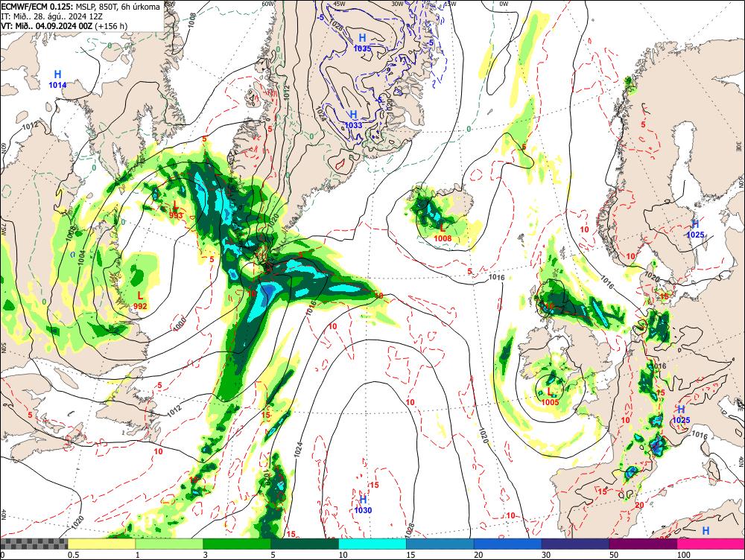
Task: Click the legend tick value '100'
Action: [x=683, y=555]
